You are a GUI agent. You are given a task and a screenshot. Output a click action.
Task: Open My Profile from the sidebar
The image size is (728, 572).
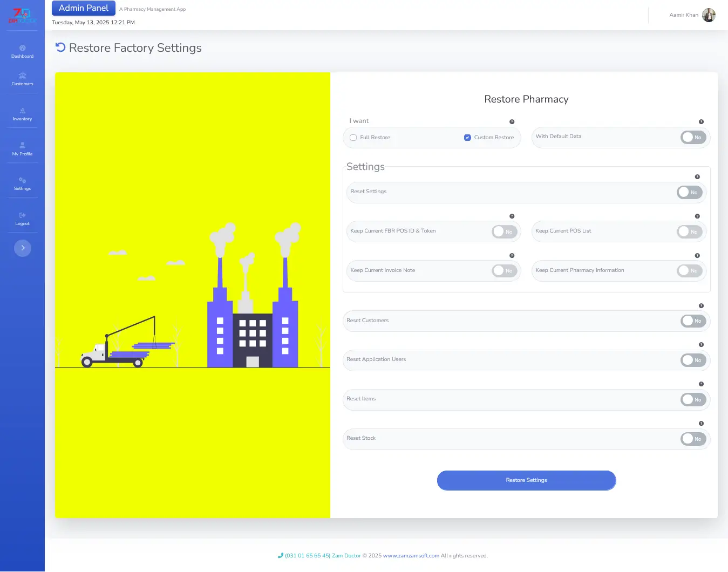click(x=22, y=146)
